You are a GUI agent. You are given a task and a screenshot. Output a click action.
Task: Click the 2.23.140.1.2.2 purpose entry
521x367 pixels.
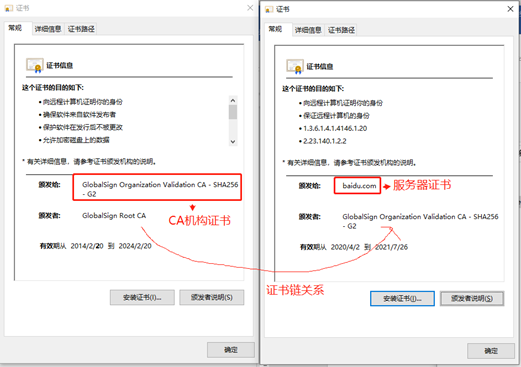click(x=325, y=141)
